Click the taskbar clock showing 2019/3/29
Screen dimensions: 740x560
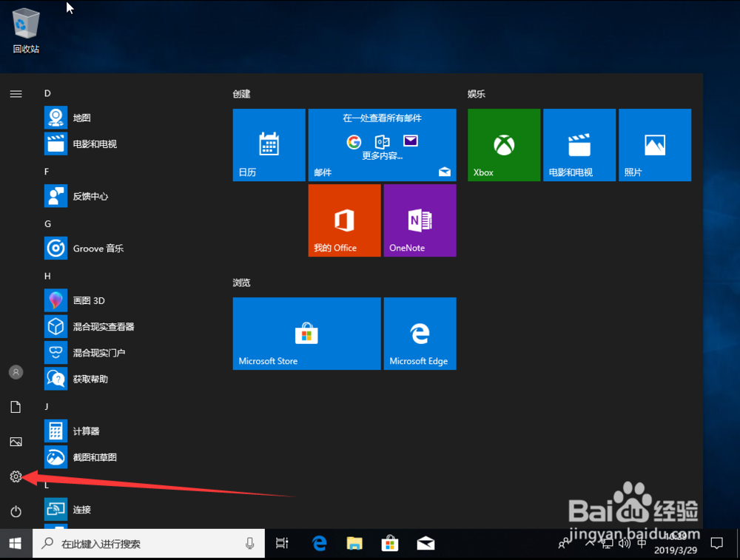676,544
